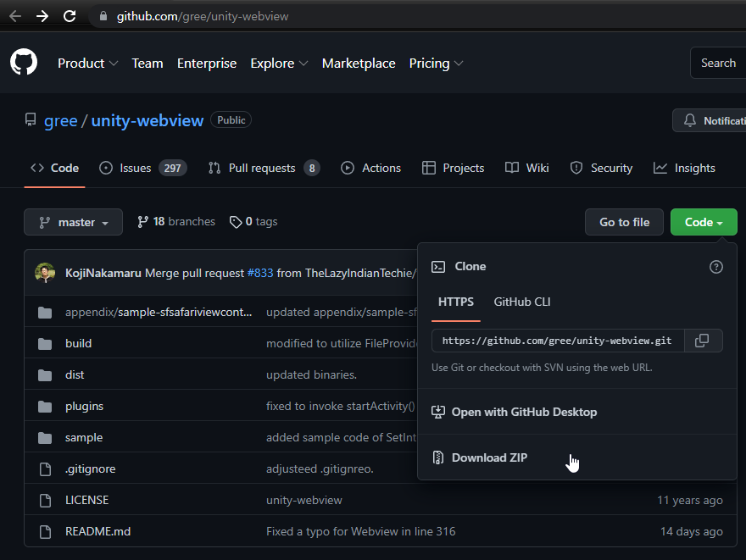The width and height of the screenshot is (746, 560).
Task: Click the browser address bar URL
Action: [x=203, y=16]
